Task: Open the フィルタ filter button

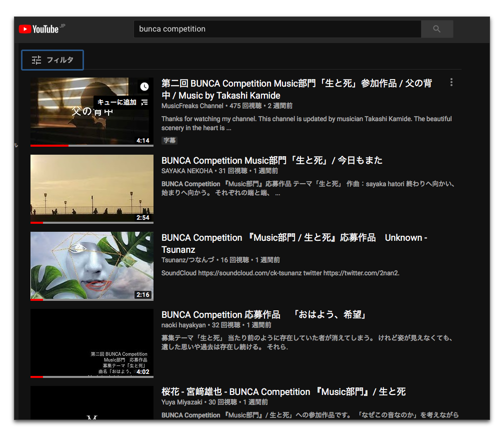Action: tap(52, 60)
